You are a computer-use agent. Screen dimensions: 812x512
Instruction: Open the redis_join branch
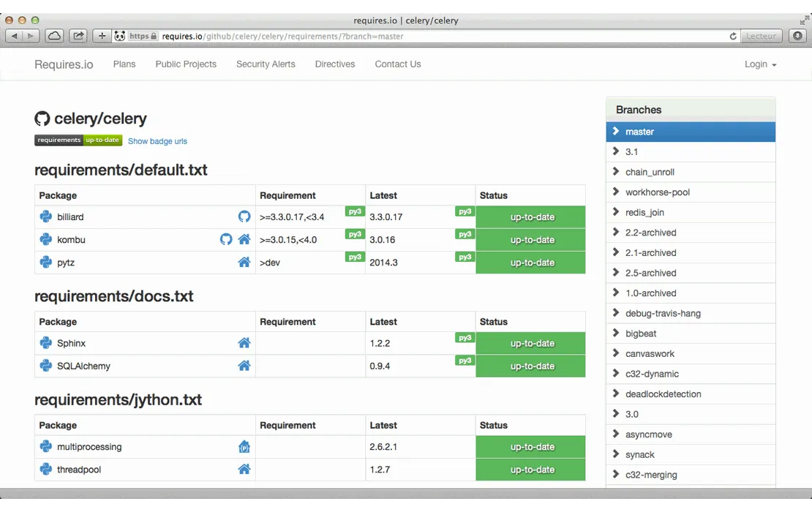pyautogui.click(x=691, y=212)
